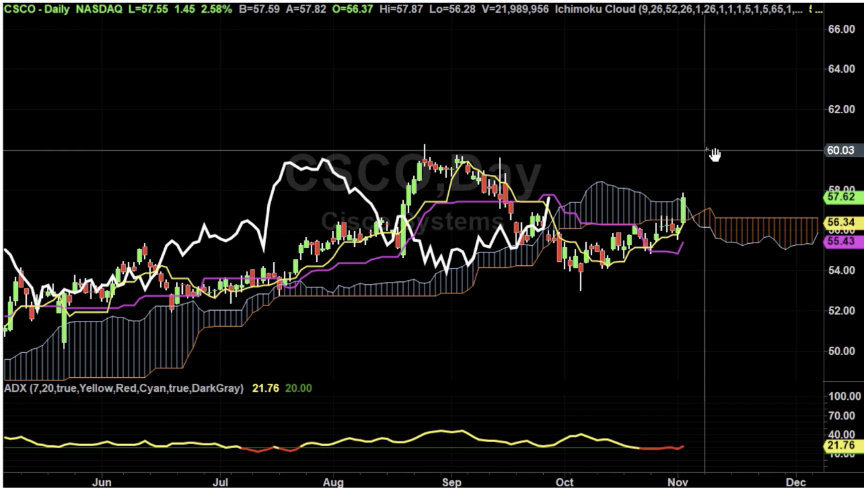The height and width of the screenshot is (493, 868).
Task: Click the 100.00 ADX axis label
Action: point(844,396)
